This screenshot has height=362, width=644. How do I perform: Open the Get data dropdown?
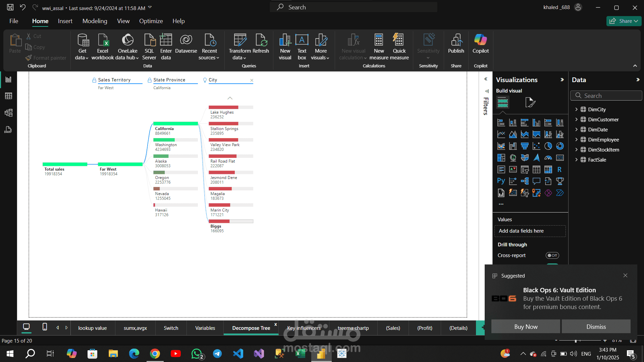[x=82, y=47]
